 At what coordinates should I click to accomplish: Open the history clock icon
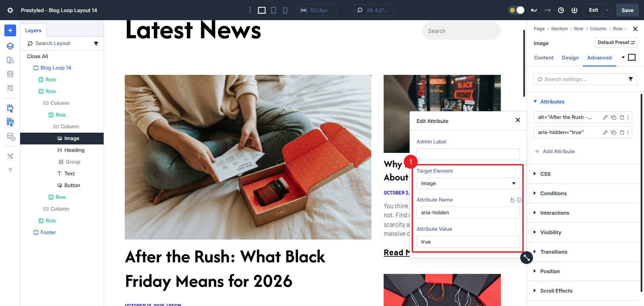tap(561, 10)
